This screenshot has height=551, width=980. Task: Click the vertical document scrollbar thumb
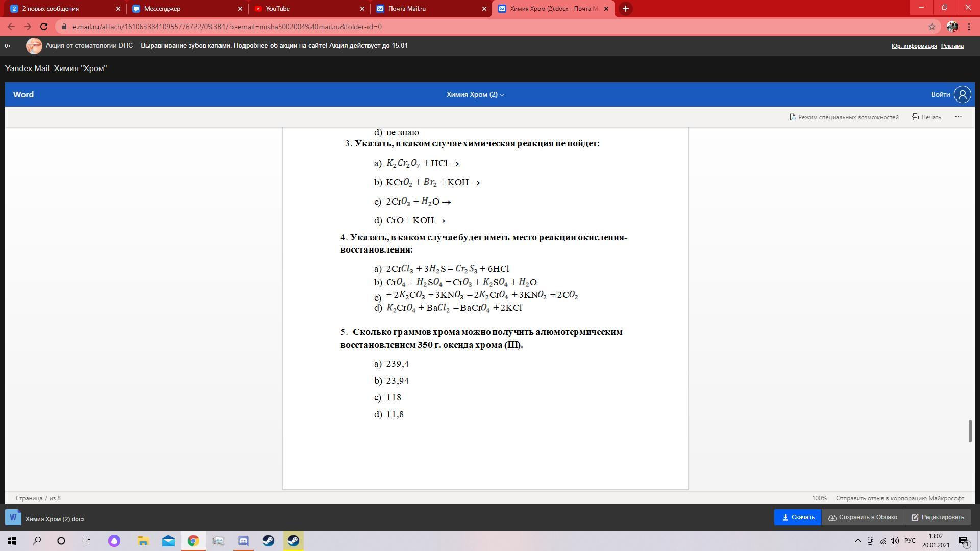[970, 431]
